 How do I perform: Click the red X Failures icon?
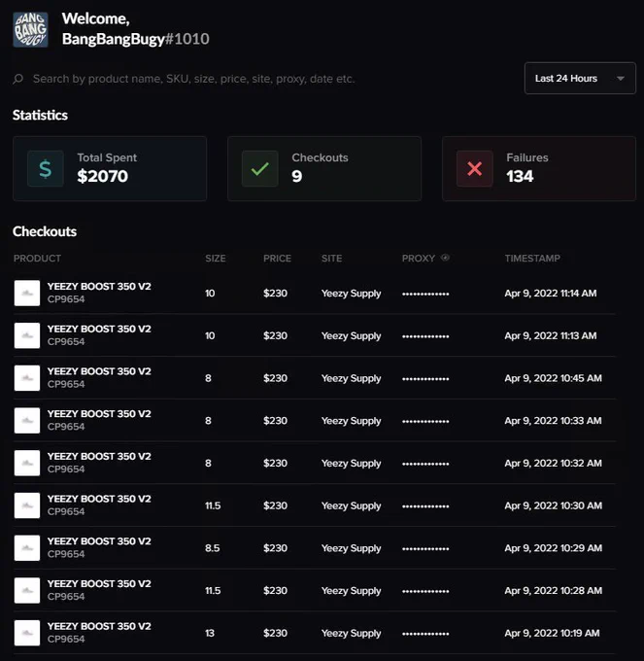tap(475, 168)
